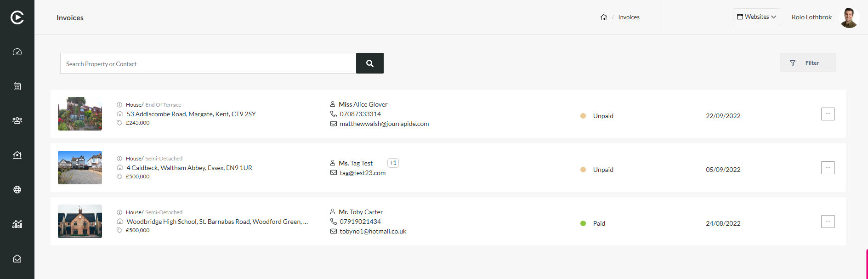868x279 pixels.
Task: Open options menu for Alice Glover invoice
Action: coord(828,114)
